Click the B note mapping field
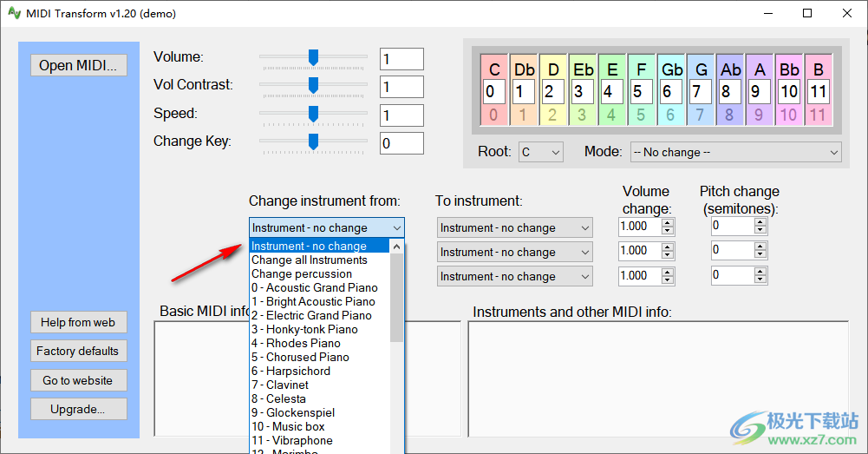Screen dimensions: 868x454 tap(819, 91)
